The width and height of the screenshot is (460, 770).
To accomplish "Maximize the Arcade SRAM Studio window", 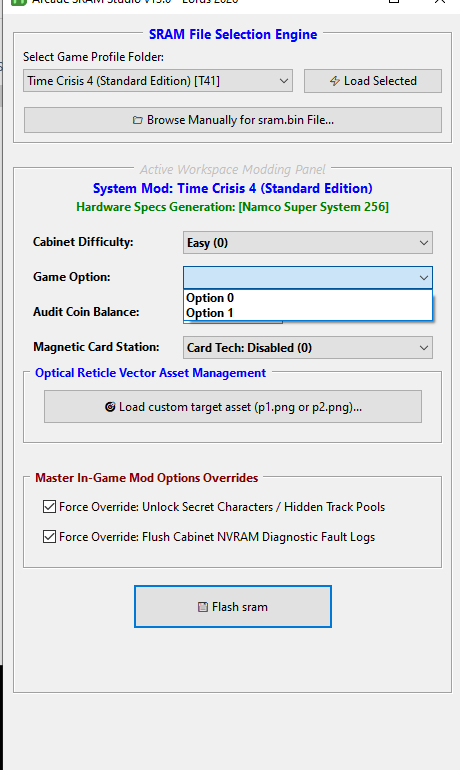I will pyautogui.click(x=393, y=1).
